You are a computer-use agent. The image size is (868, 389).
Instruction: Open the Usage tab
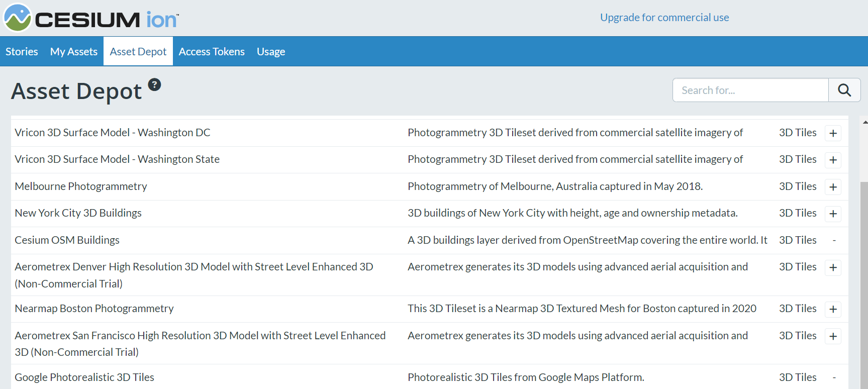pyautogui.click(x=271, y=52)
